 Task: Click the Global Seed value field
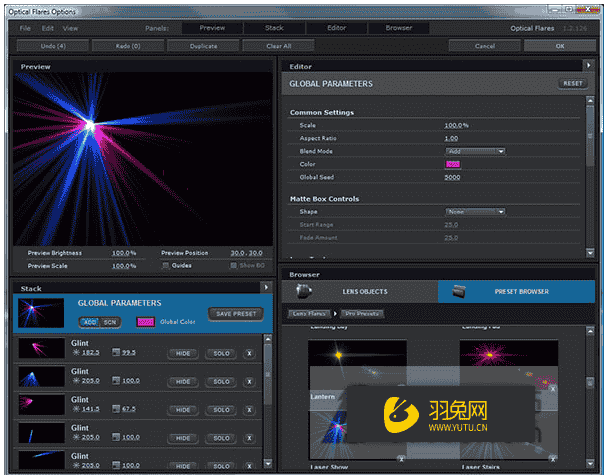coord(452,176)
